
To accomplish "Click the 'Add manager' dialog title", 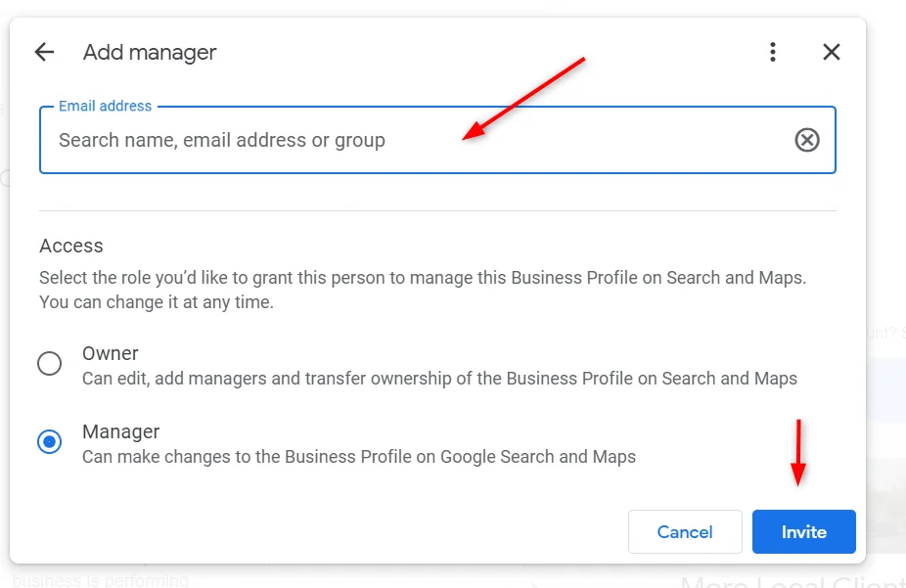I will click(150, 53).
